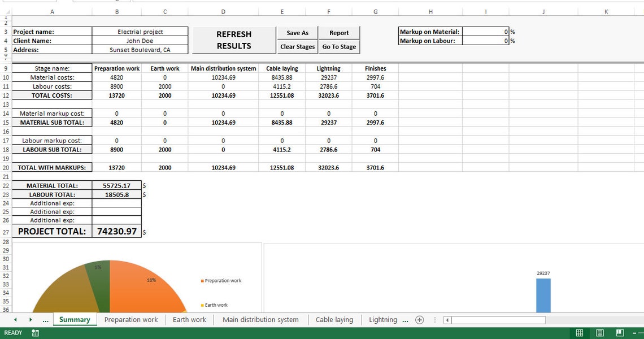The image size is (644, 339).
Task: Select the Cable laying worksheet
Action: point(334,319)
